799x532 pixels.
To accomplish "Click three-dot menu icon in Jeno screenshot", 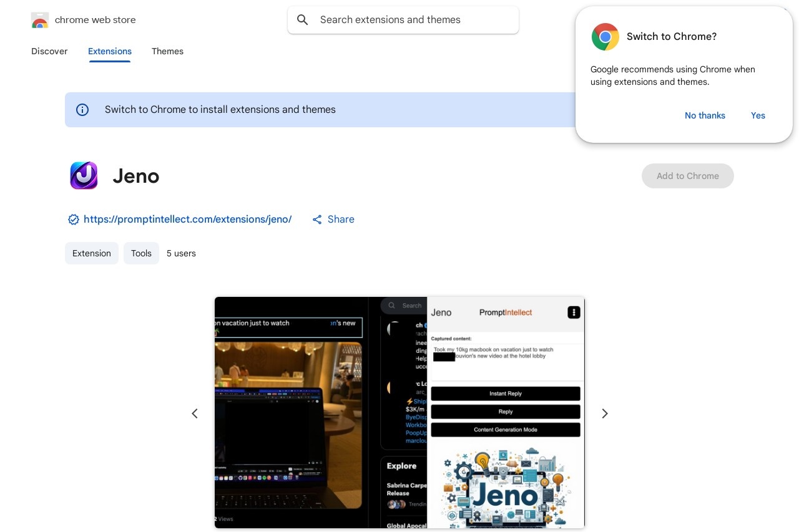I will [574, 312].
